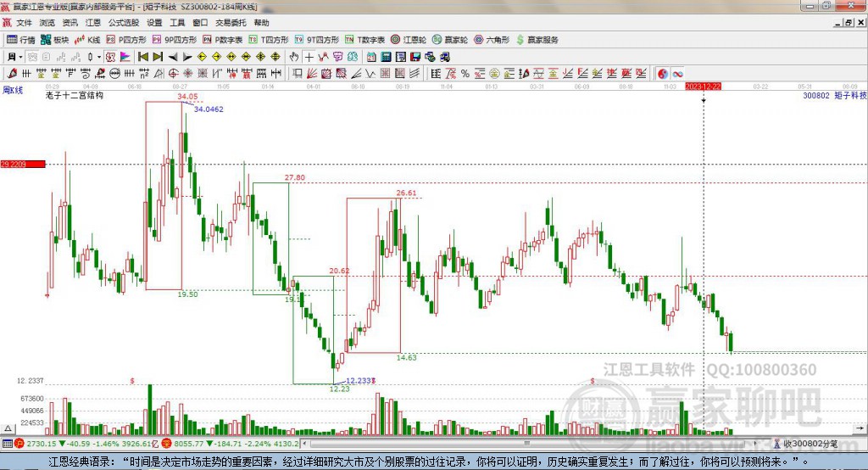The height and width of the screenshot is (470, 868).
Task: Restore the inner chart window
Action: click(849, 23)
